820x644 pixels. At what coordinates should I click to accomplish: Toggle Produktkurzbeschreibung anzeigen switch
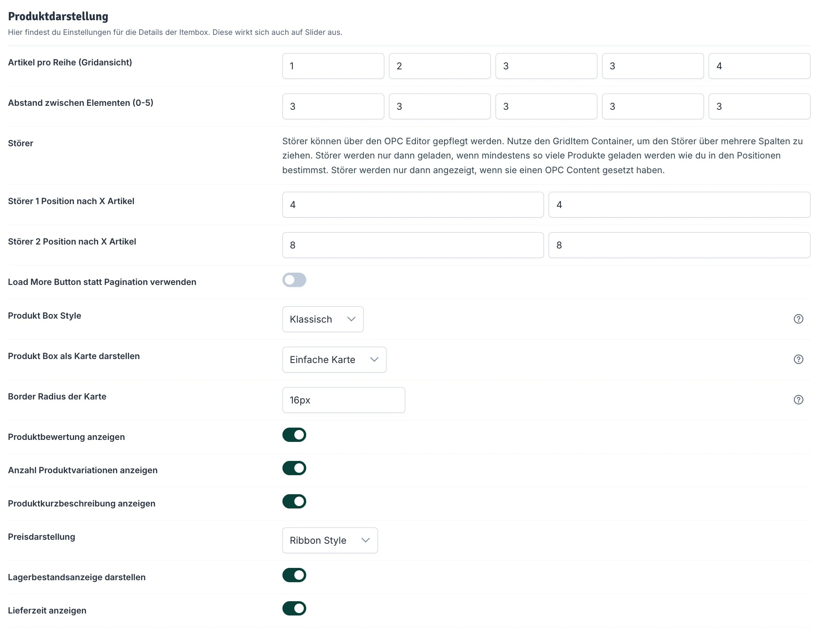pyautogui.click(x=294, y=501)
